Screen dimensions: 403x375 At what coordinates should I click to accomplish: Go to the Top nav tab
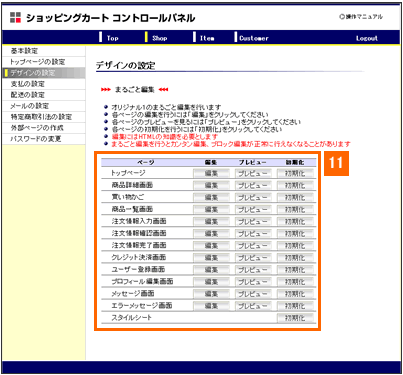(x=113, y=38)
